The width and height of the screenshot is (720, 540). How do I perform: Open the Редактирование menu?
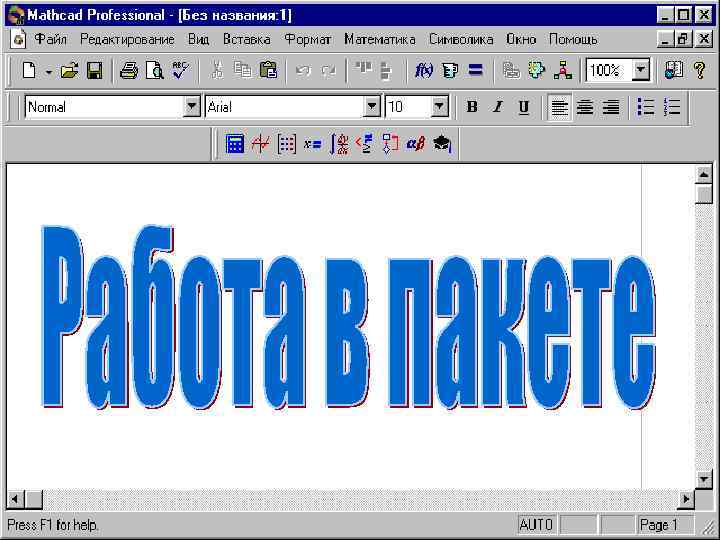coord(127,39)
